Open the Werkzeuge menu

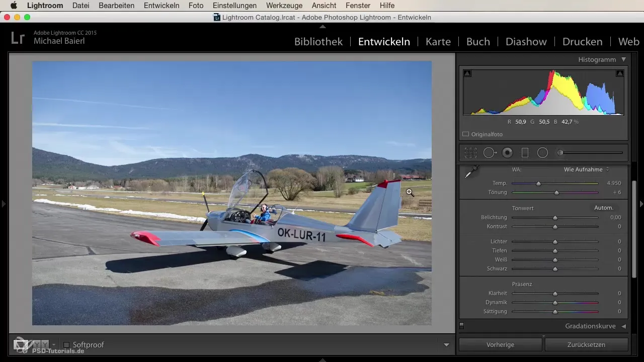click(x=285, y=6)
